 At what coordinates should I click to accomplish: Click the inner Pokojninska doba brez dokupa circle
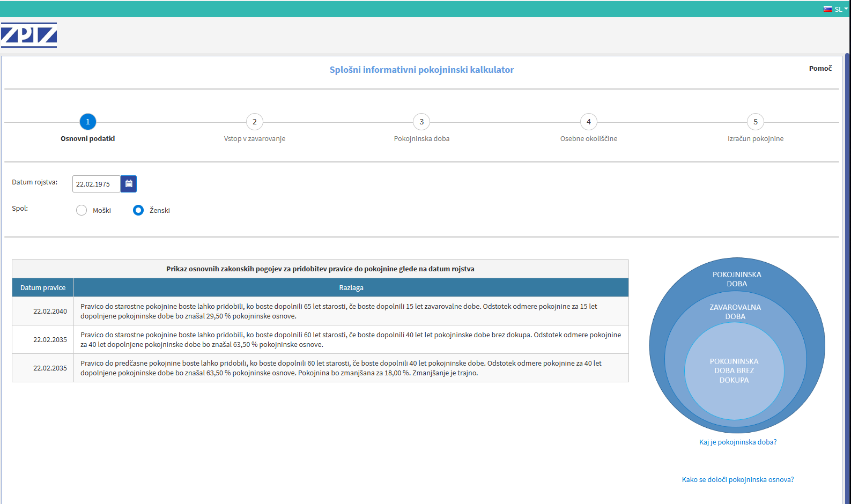(x=734, y=370)
